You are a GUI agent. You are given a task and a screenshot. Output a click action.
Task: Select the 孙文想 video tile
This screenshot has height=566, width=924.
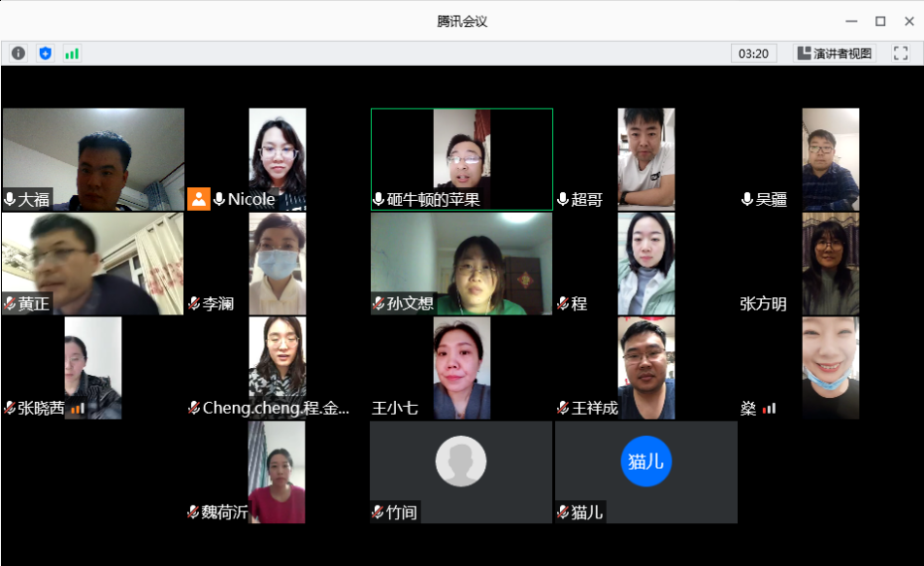(461, 263)
